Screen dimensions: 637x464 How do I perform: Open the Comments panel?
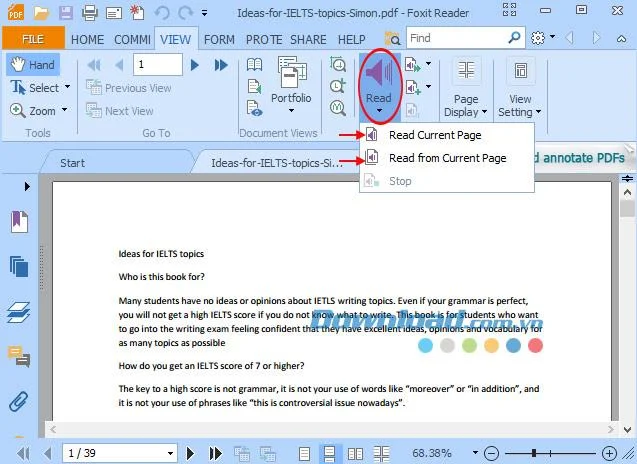point(19,356)
